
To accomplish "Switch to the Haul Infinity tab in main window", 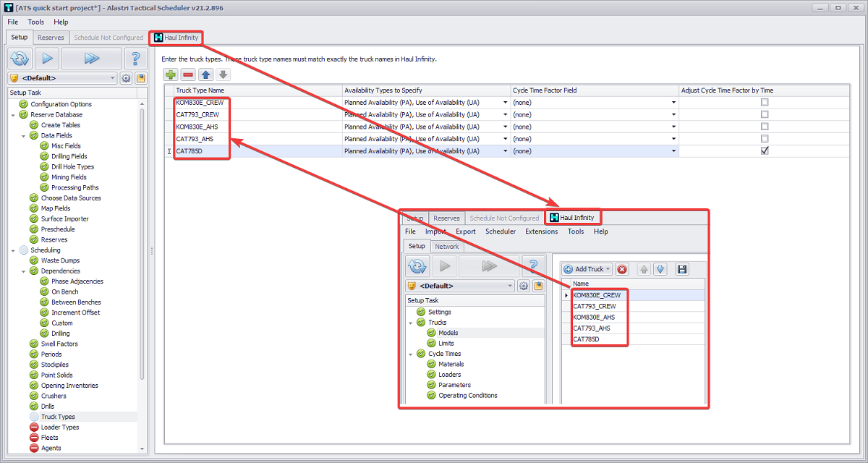I will [x=176, y=38].
